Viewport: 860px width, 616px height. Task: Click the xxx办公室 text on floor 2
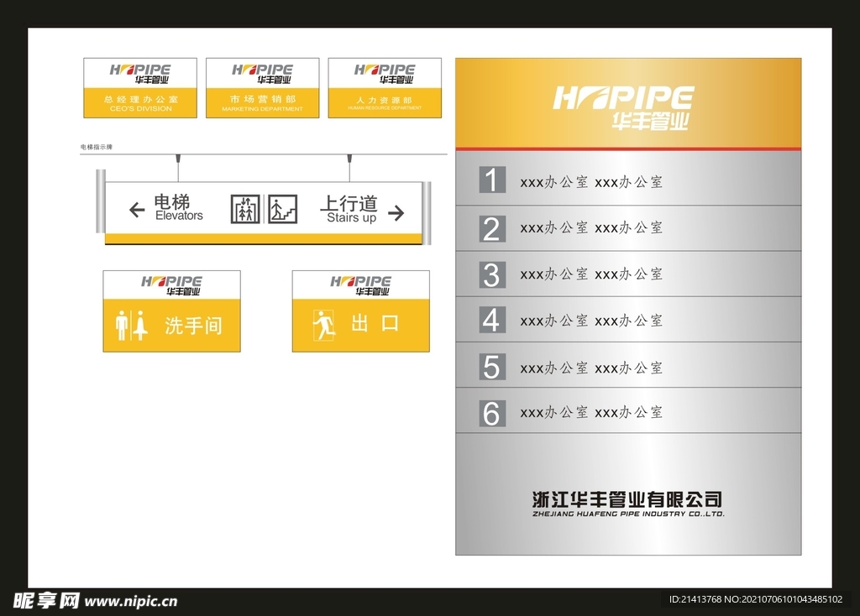591,227
